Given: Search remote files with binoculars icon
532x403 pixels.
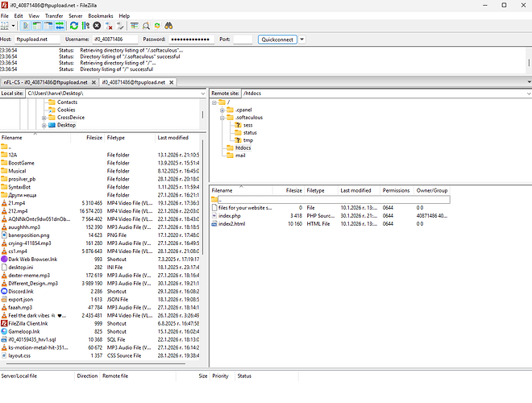Looking at the screenshot, I should [x=169, y=26].
